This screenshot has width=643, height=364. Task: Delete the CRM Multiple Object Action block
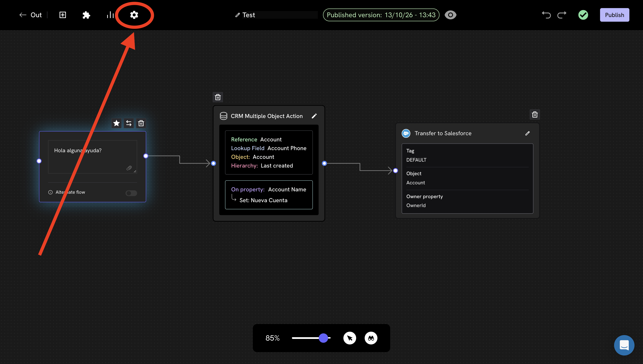[x=218, y=97]
